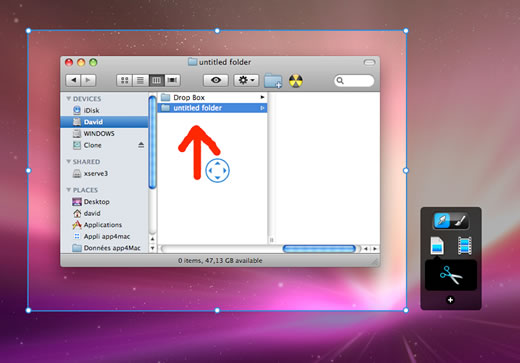Click the status bar availability text

(x=220, y=260)
